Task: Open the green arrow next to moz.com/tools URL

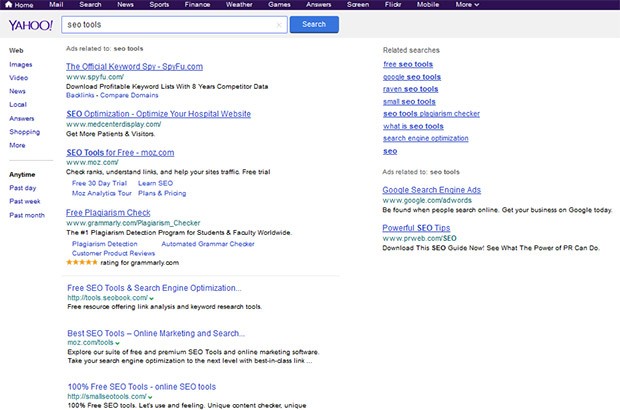Action: click(117, 343)
